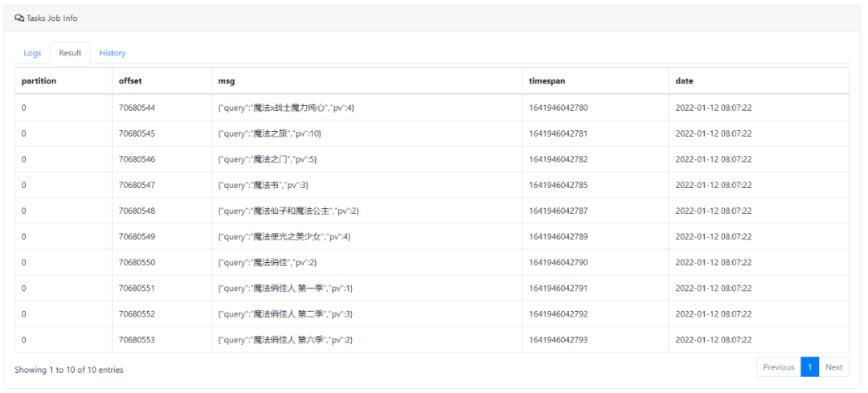
Task: Go to page 1 in pagination
Action: (x=810, y=367)
